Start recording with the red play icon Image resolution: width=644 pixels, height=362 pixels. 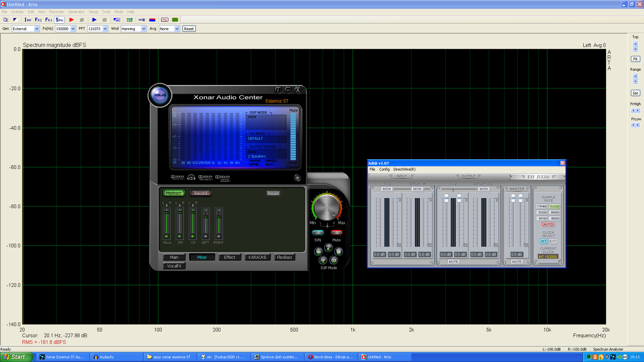(x=71, y=20)
